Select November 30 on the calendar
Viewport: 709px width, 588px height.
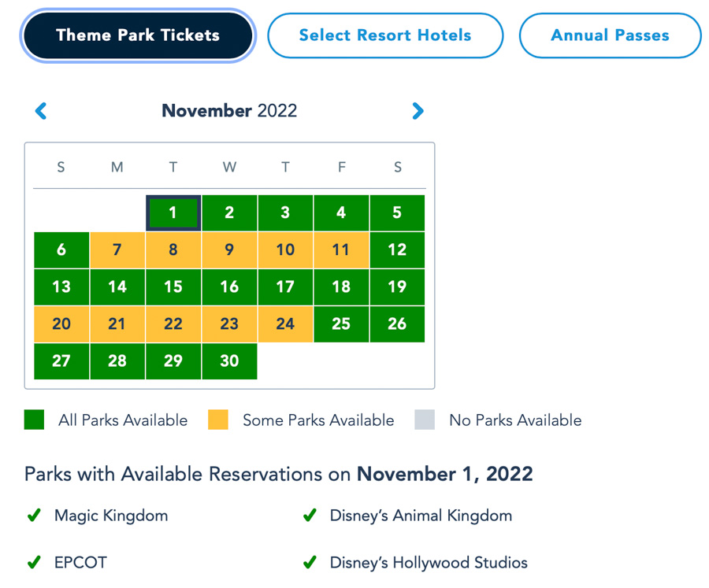[x=229, y=361]
